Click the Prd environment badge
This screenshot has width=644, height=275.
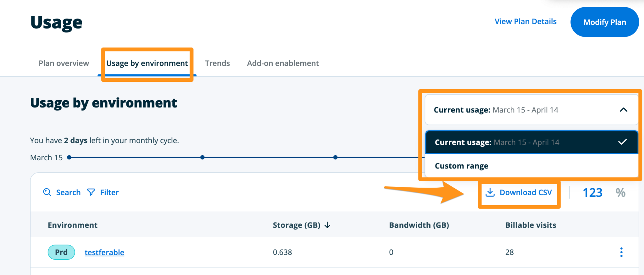point(61,252)
